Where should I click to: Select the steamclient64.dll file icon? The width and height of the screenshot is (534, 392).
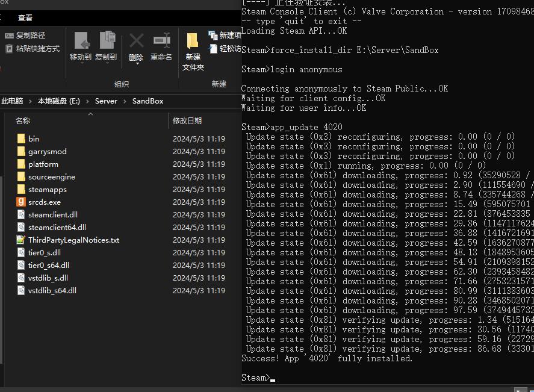[x=21, y=227]
